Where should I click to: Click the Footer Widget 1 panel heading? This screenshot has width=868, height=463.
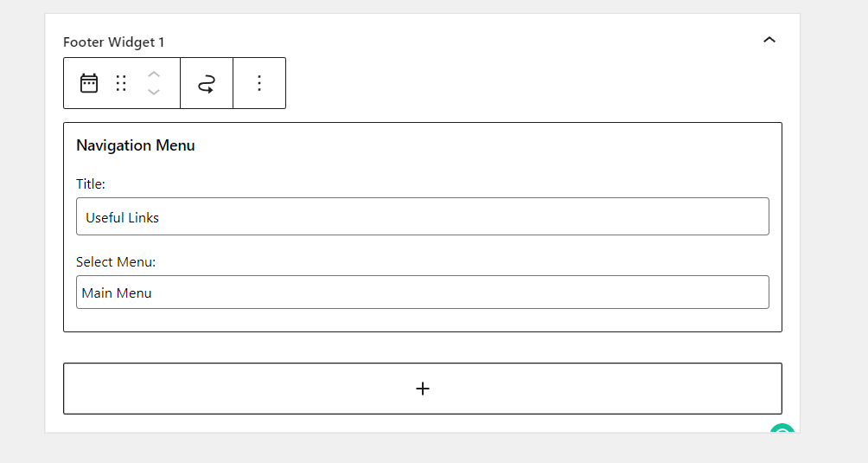point(113,42)
